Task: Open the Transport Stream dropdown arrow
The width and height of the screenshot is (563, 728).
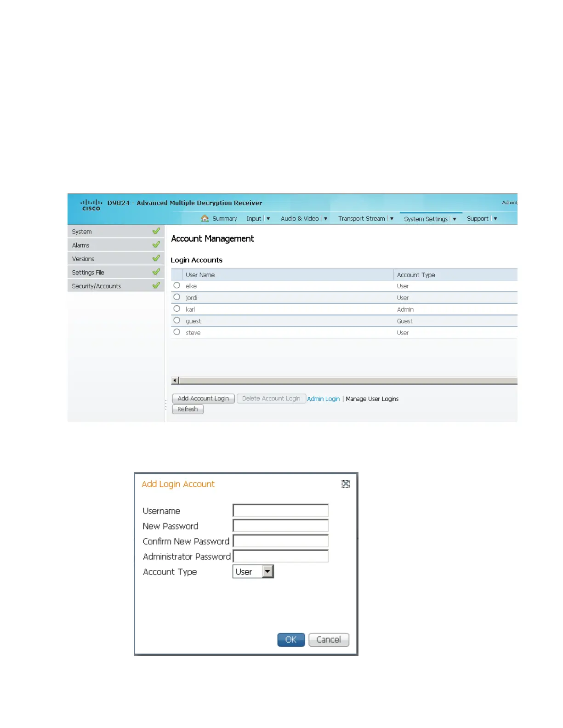Action: pyautogui.click(x=392, y=219)
